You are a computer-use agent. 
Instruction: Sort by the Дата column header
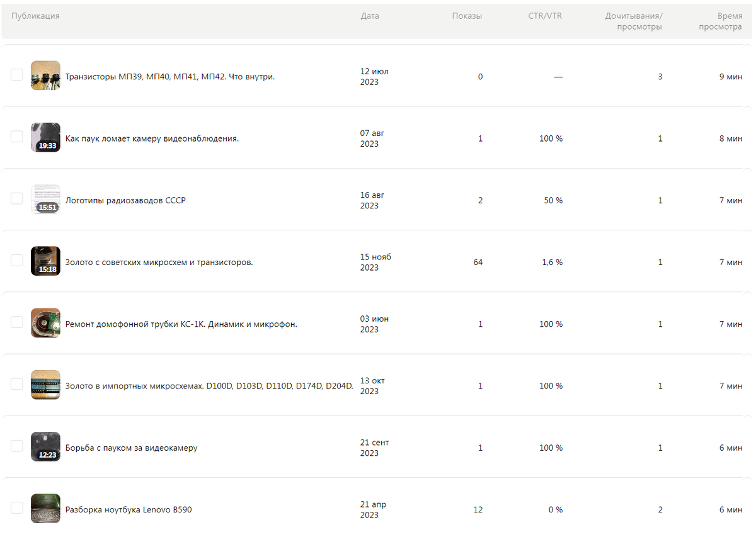click(370, 16)
